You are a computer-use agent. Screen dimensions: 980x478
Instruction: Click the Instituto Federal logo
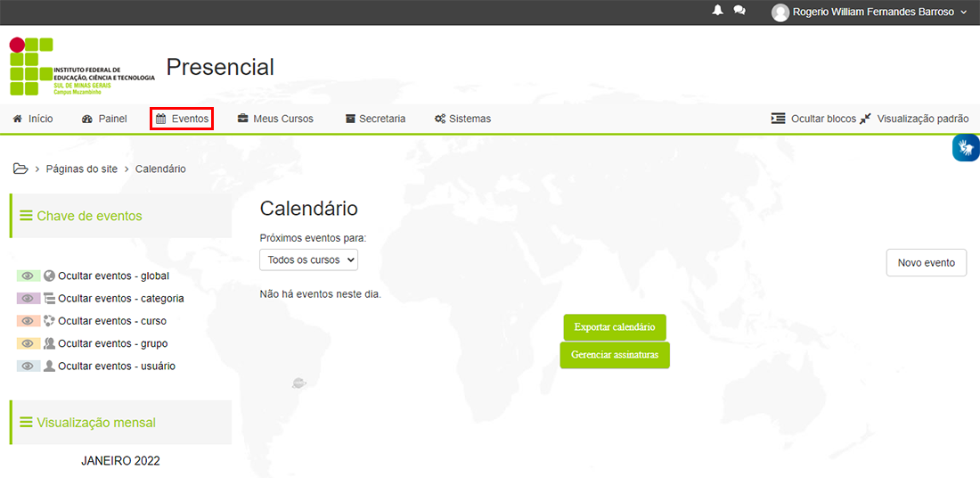[x=82, y=67]
